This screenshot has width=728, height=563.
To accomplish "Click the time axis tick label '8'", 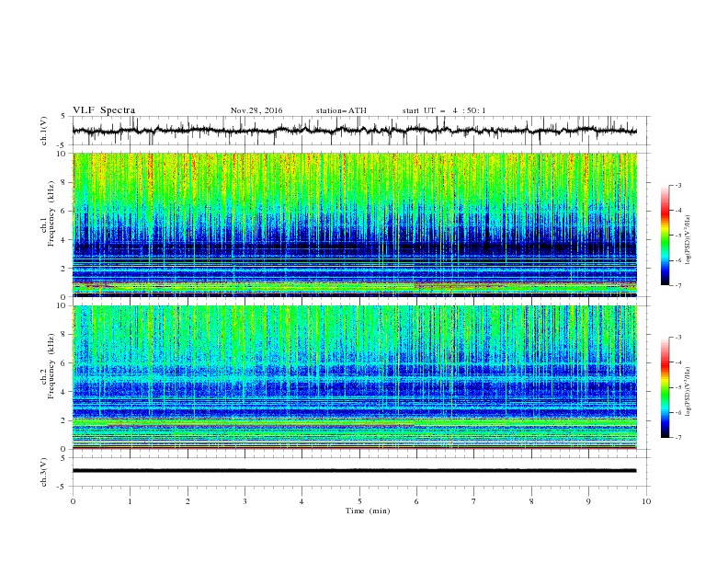I will coord(531,501).
